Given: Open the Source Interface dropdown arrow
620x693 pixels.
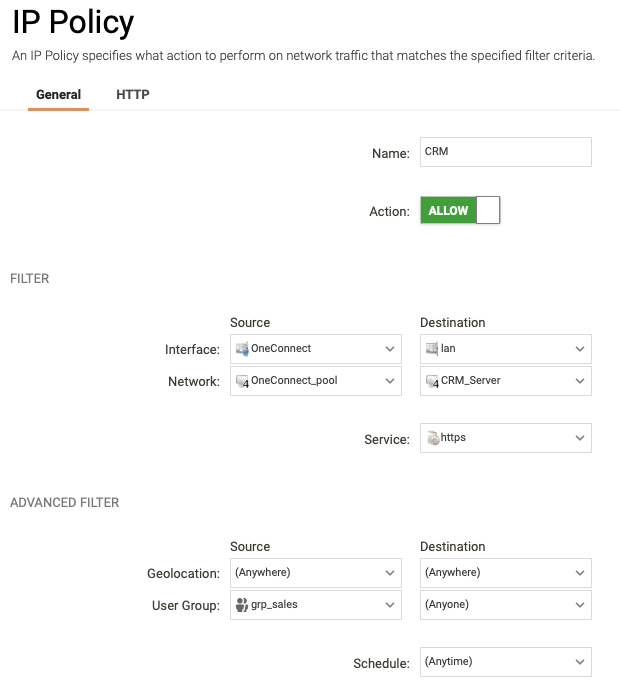Looking at the screenshot, I should [x=390, y=349].
